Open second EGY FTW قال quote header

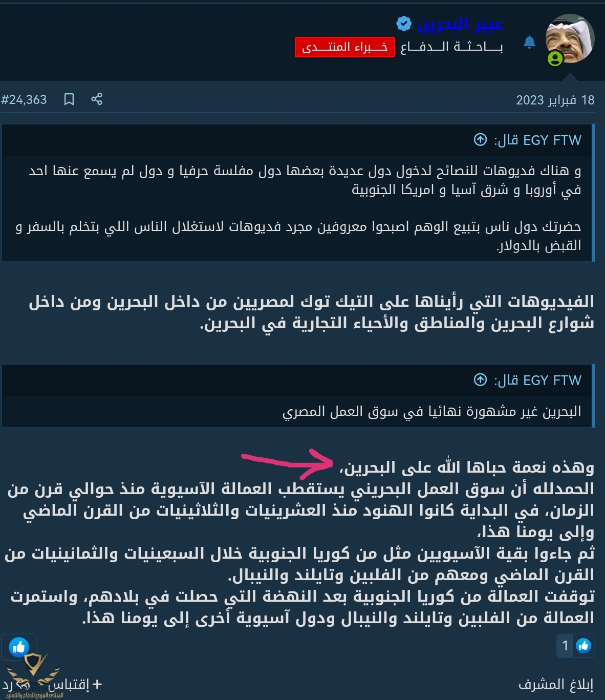tap(537, 380)
